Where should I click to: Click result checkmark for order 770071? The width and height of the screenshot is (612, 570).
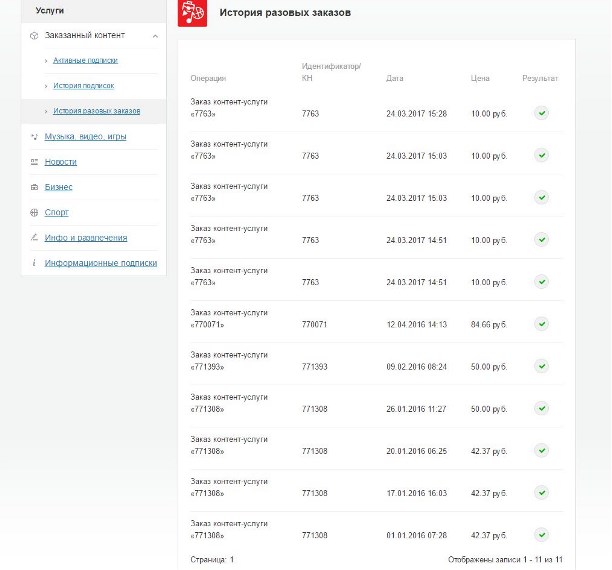(x=541, y=323)
